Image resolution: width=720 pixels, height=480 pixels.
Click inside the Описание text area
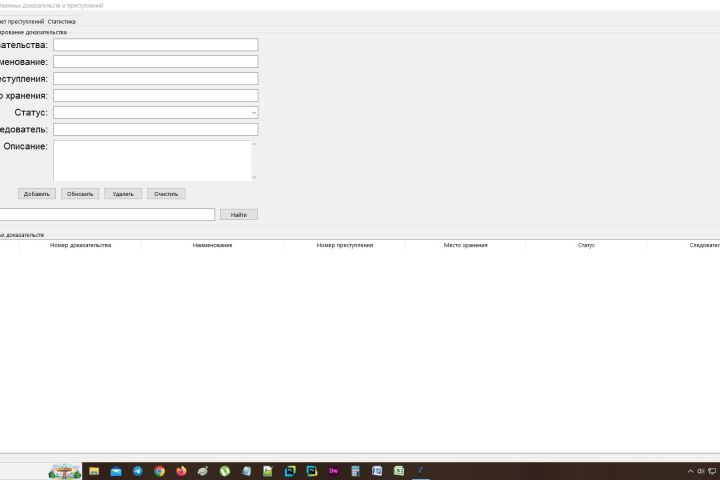152,160
